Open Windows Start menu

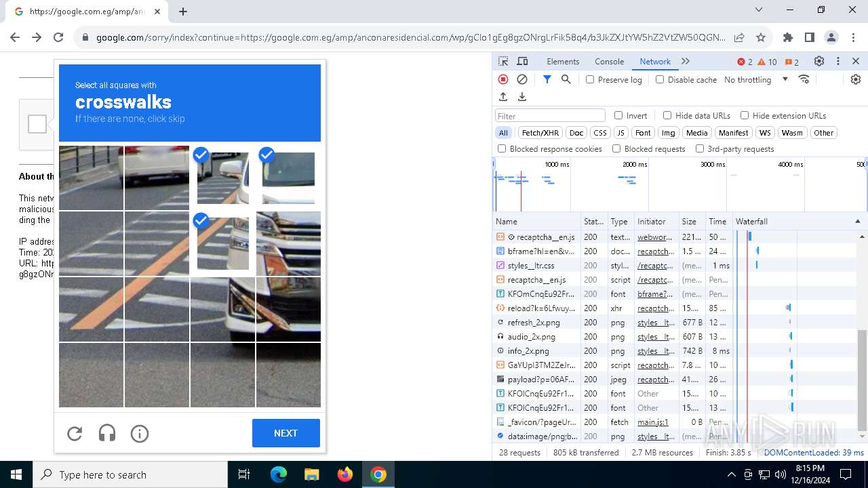[16, 474]
